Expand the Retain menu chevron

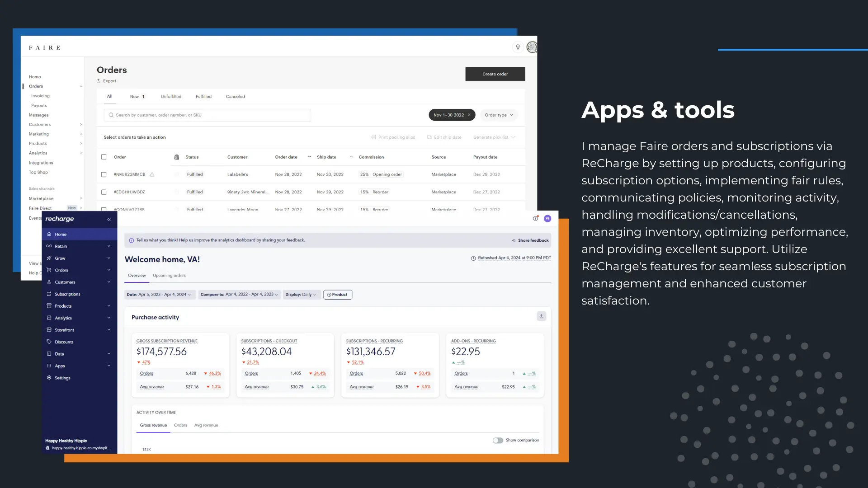[109, 246]
